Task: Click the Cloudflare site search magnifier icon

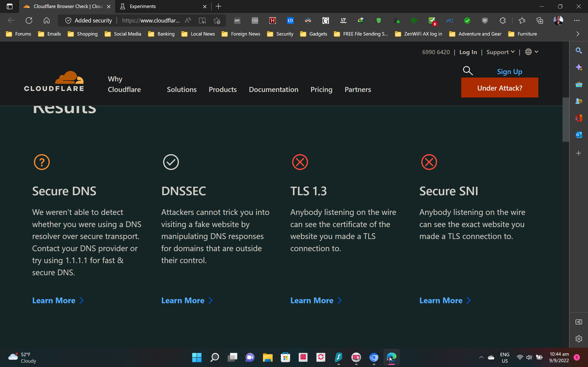Action: (x=467, y=71)
